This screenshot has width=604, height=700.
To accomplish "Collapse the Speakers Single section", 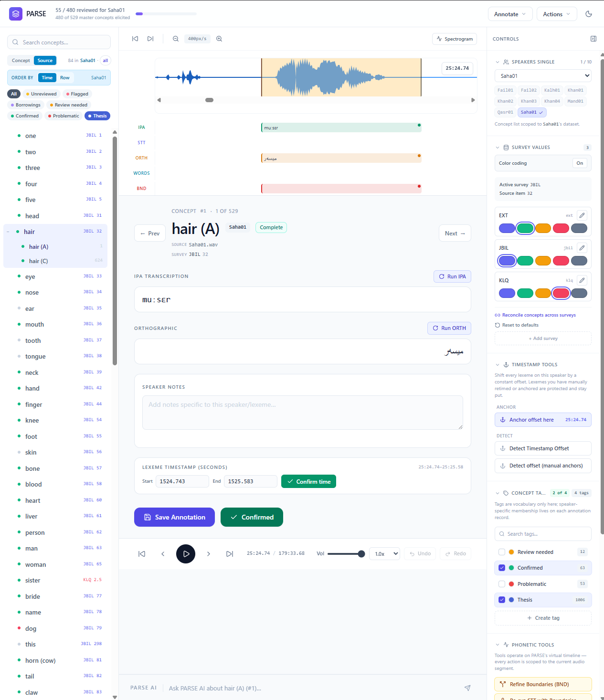I will pos(498,62).
